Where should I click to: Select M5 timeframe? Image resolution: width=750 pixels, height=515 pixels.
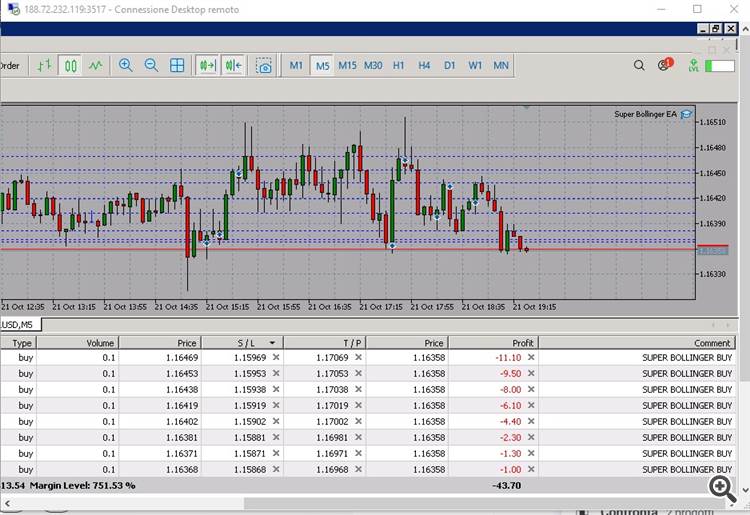(322, 66)
